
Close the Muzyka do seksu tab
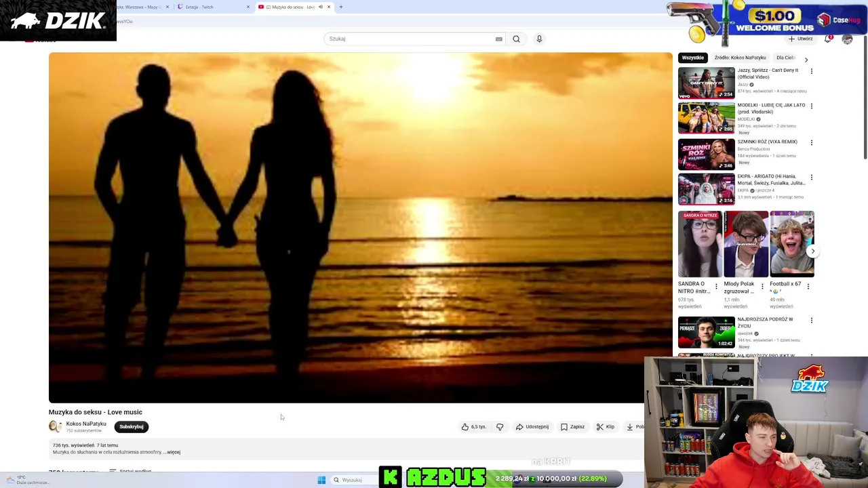[329, 7]
